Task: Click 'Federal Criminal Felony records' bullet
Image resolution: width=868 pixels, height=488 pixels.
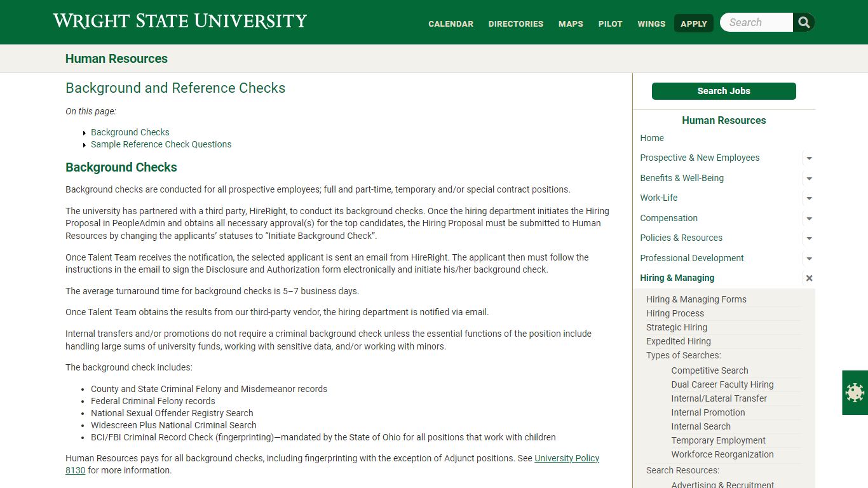Action: click(x=153, y=401)
